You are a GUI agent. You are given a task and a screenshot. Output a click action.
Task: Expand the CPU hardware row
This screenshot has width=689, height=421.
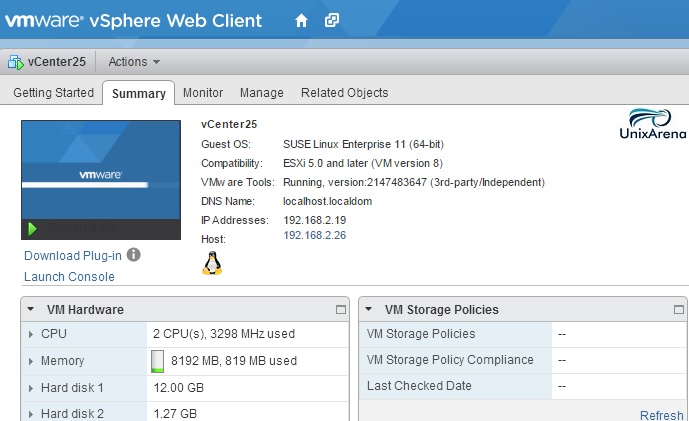30,334
